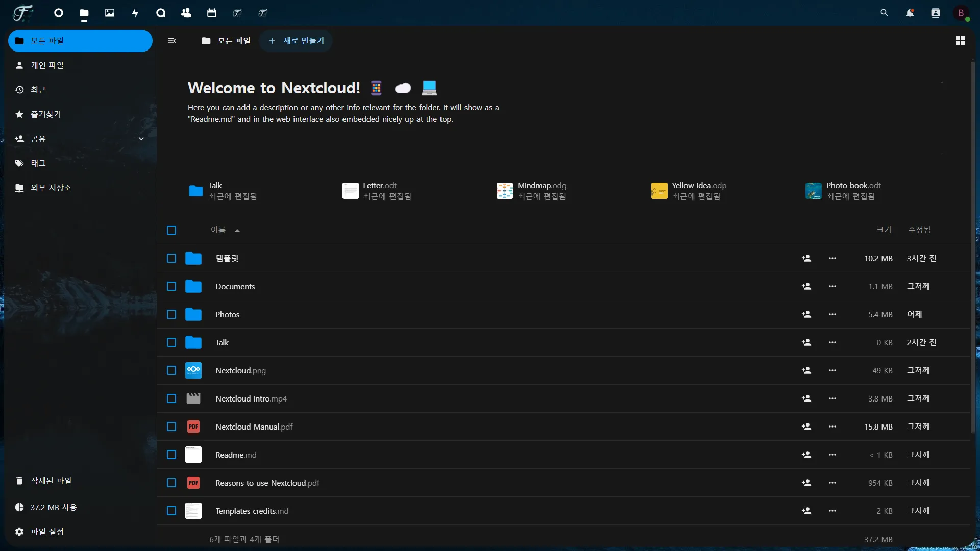Click the 새로 만들기 button
Screen dimensions: 980x551
click(296, 41)
